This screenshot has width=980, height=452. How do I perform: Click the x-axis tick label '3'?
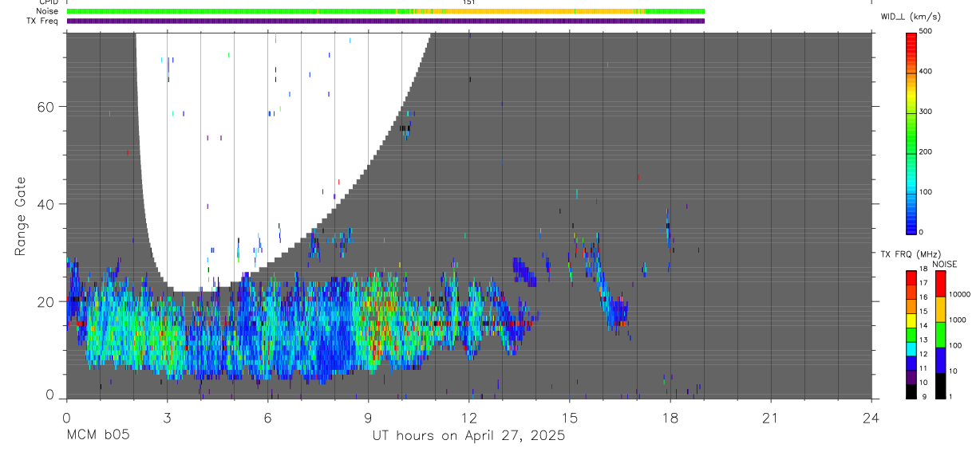click(x=167, y=417)
